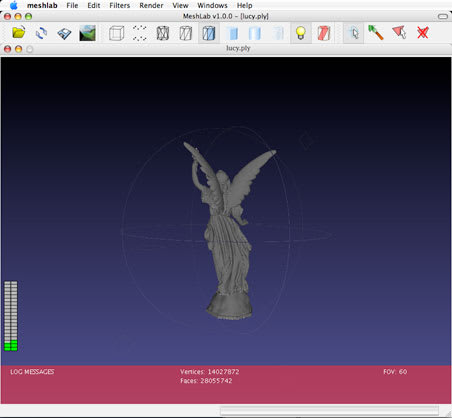Open the Apple menu

point(13,5)
